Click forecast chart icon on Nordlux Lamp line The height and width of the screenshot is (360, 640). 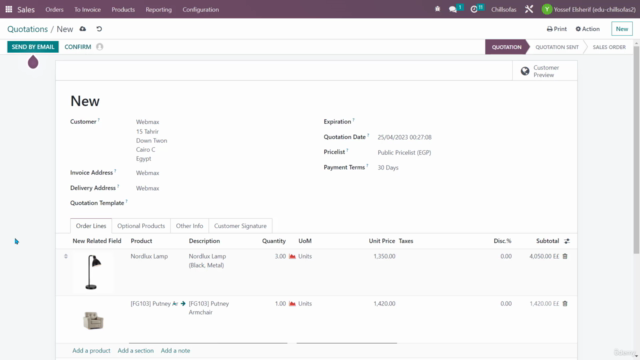pyautogui.click(x=292, y=256)
